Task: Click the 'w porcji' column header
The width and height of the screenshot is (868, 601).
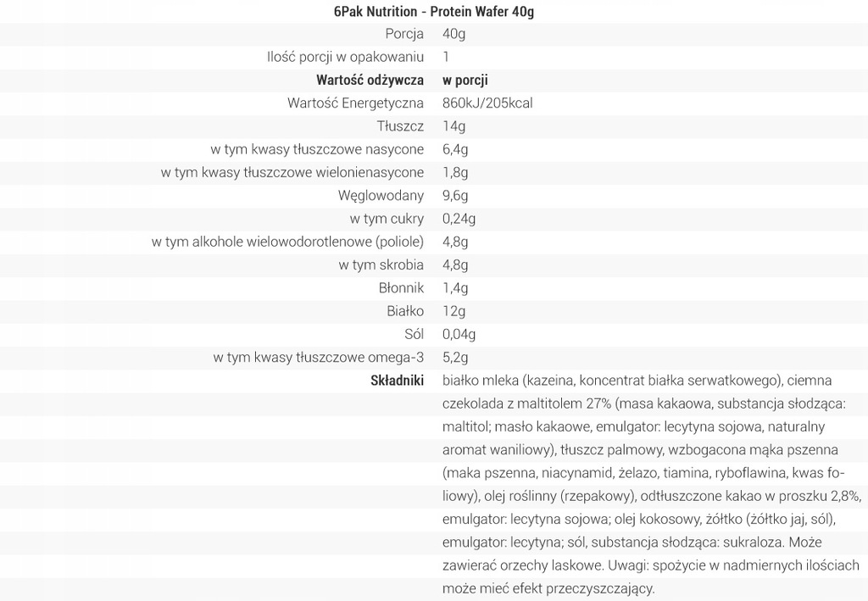Action: [x=465, y=81]
